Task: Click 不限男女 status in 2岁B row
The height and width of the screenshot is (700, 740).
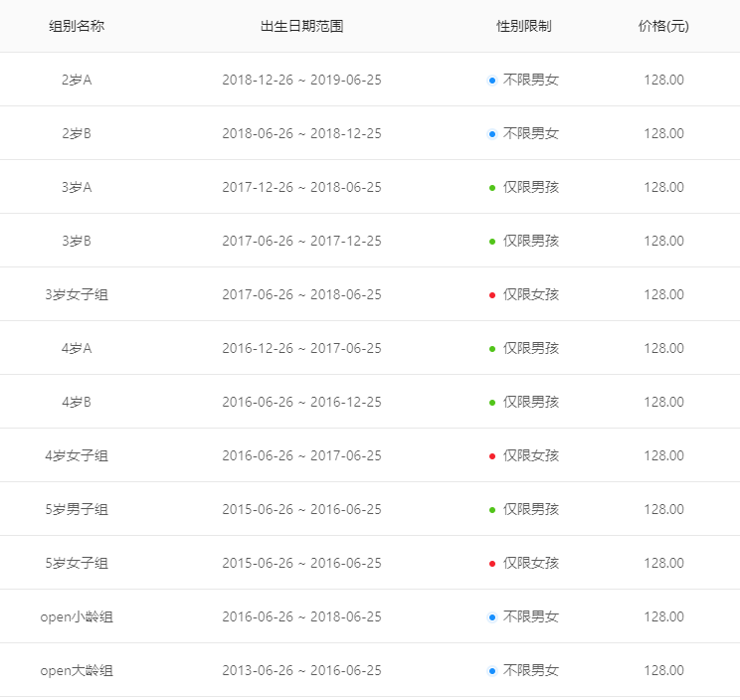Action: (523, 133)
